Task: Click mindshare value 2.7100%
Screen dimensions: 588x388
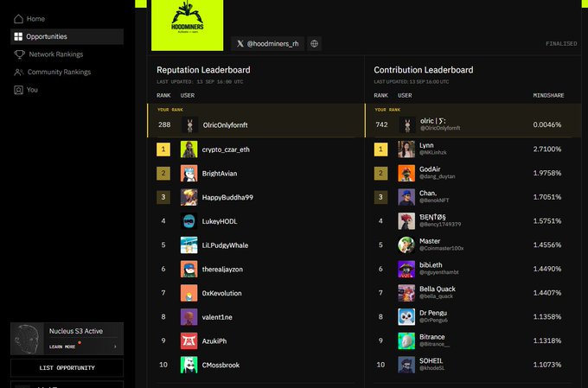Action: [547, 149]
